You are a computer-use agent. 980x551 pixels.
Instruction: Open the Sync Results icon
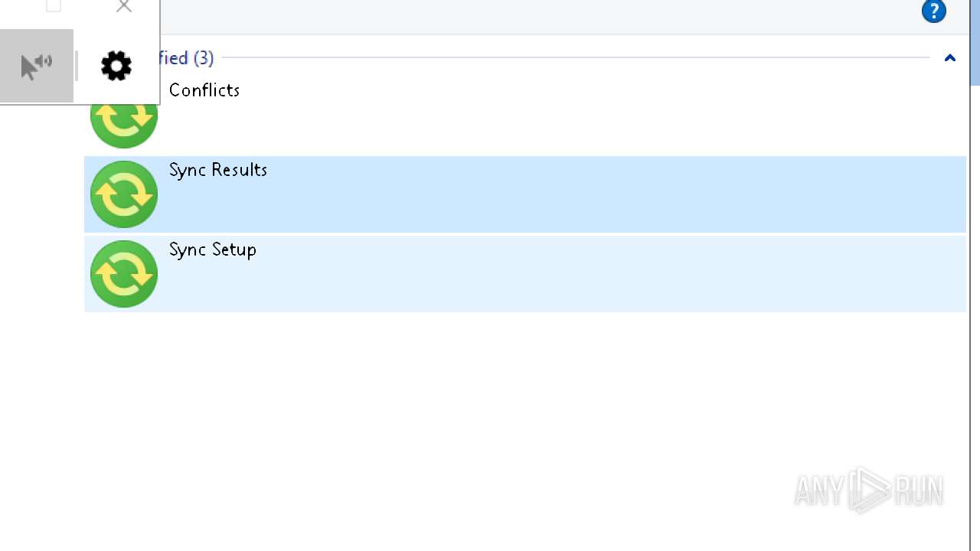(x=124, y=194)
